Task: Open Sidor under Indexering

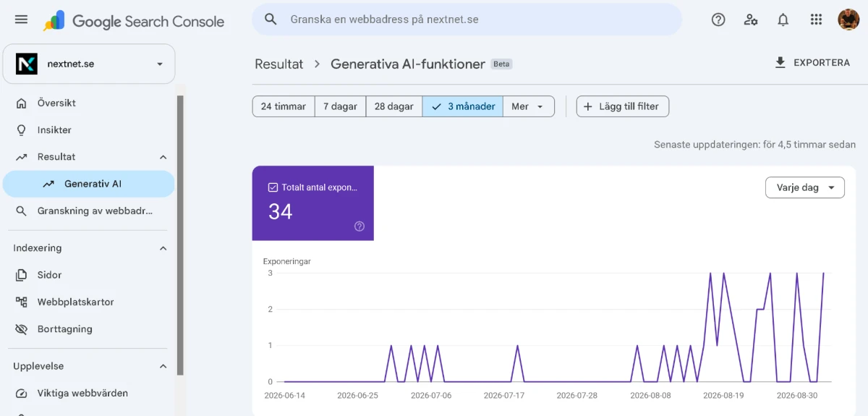Action: pyautogui.click(x=88, y=275)
